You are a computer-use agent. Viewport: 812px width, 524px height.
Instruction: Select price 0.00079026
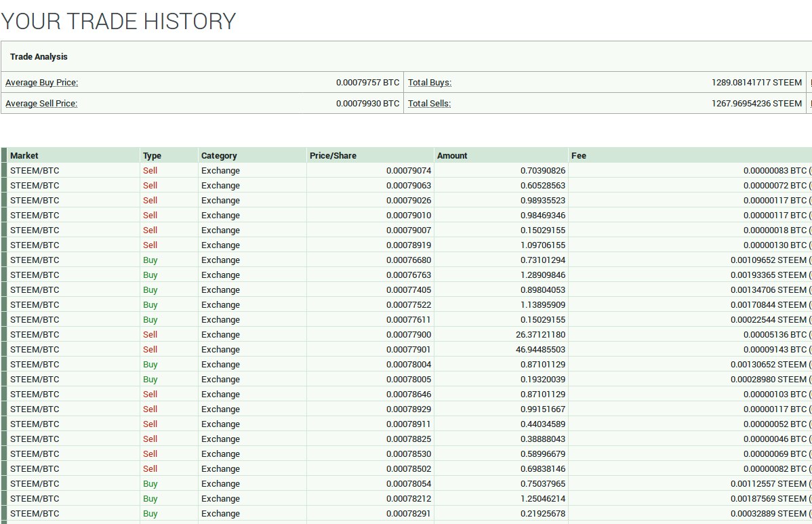pyautogui.click(x=409, y=201)
